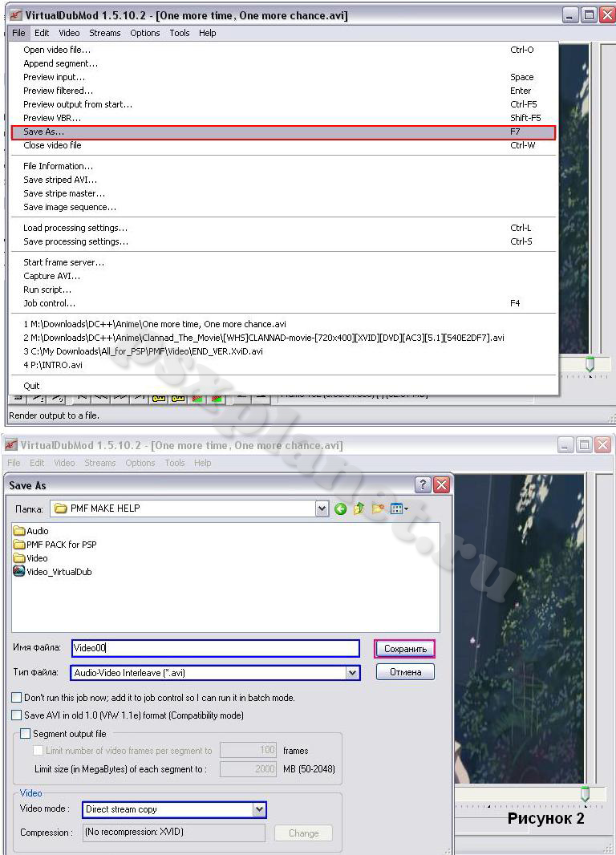616x855 pixels.
Task: Select 'Start frame server...' menu entry
Action: pyautogui.click(x=283, y=261)
